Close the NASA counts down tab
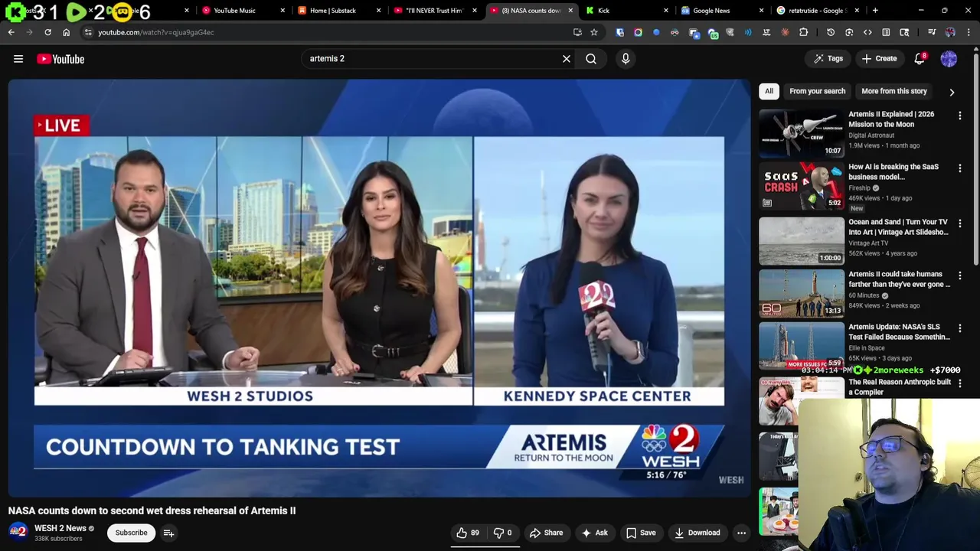Image resolution: width=980 pixels, height=551 pixels. coord(570,11)
